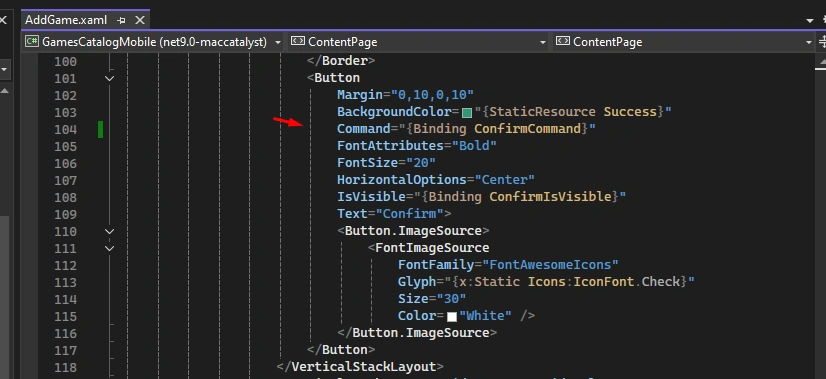Image resolution: width=826 pixels, height=379 pixels.
Task: Close the AddGame.xaml tab
Action: pos(140,20)
